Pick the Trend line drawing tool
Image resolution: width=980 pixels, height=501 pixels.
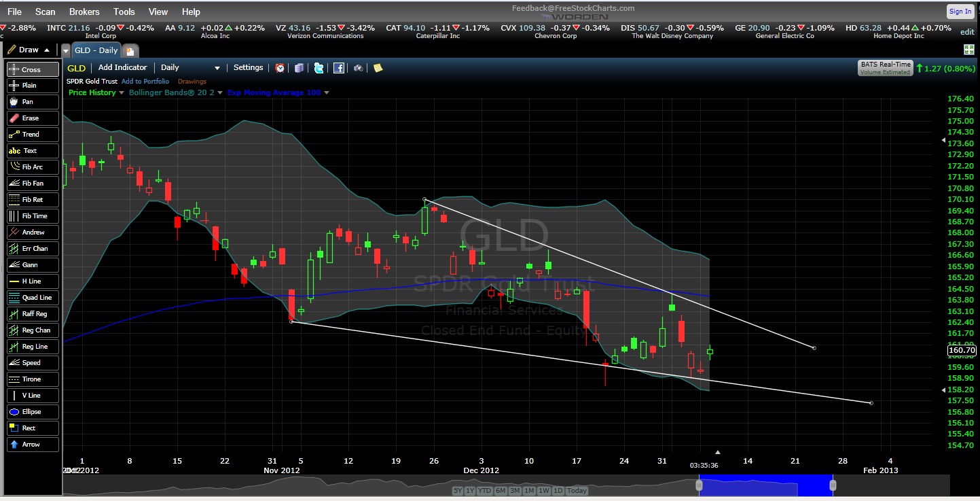33,135
